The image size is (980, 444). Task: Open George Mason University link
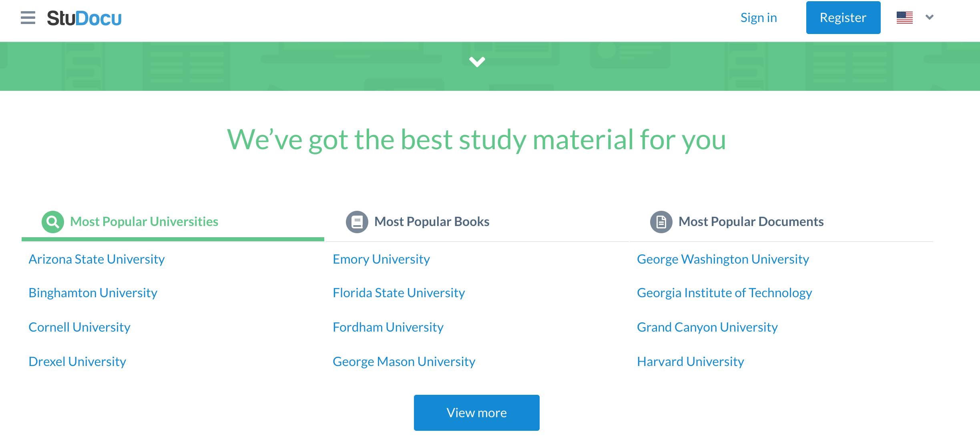coord(404,362)
